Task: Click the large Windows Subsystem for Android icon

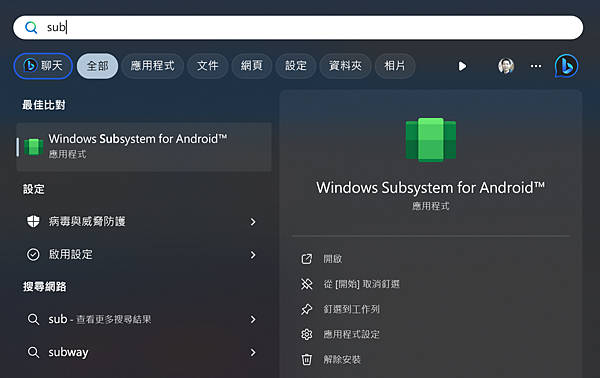Action: pos(430,140)
